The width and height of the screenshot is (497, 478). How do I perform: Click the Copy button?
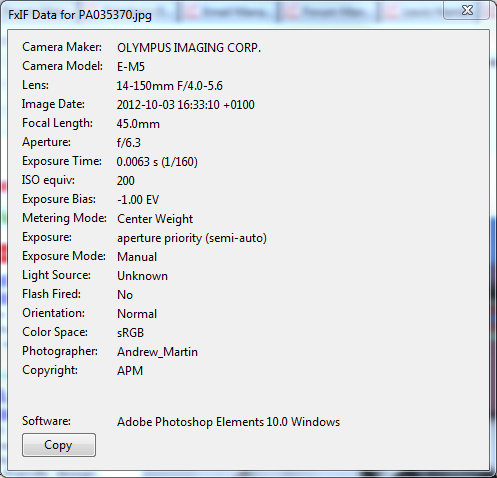point(59,445)
